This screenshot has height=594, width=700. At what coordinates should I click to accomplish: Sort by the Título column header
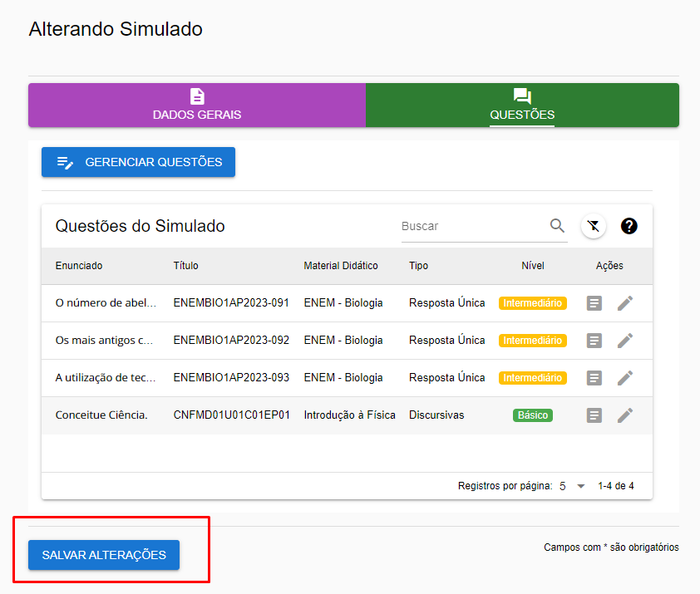pos(185,266)
